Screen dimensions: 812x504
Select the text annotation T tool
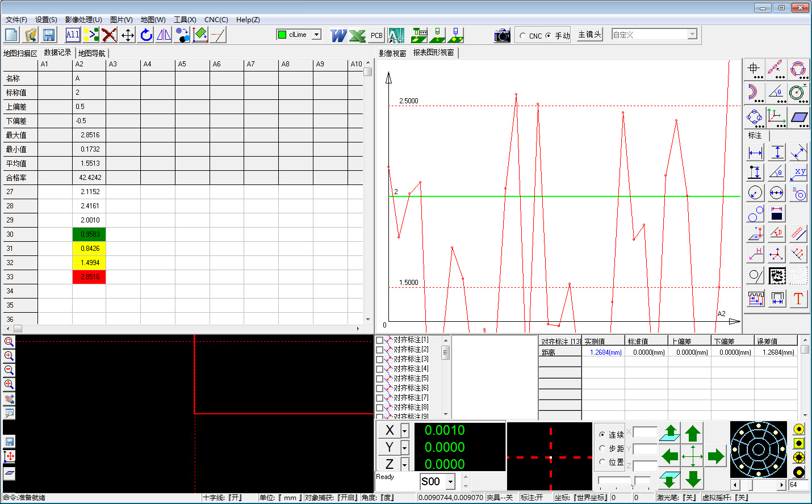(x=798, y=299)
